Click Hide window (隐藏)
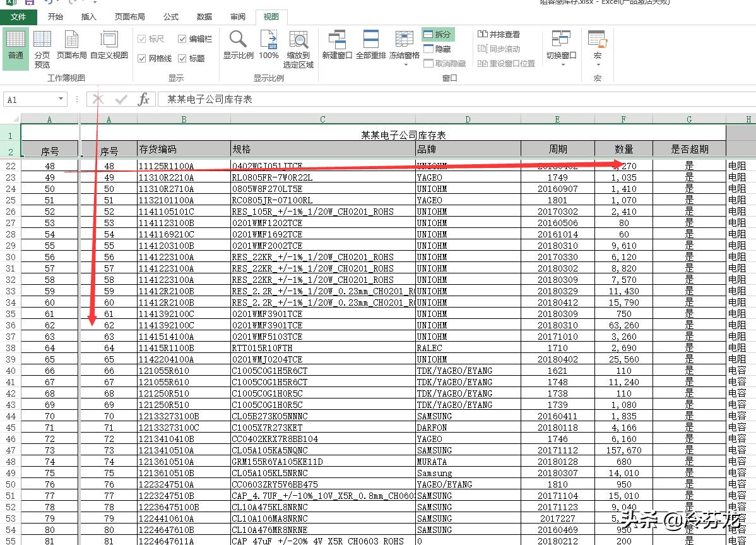This screenshot has width=756, height=545. (438, 47)
